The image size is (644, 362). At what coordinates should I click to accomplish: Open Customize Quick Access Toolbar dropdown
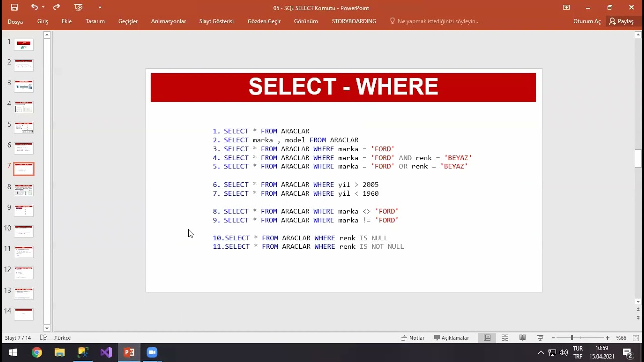pos(100,8)
